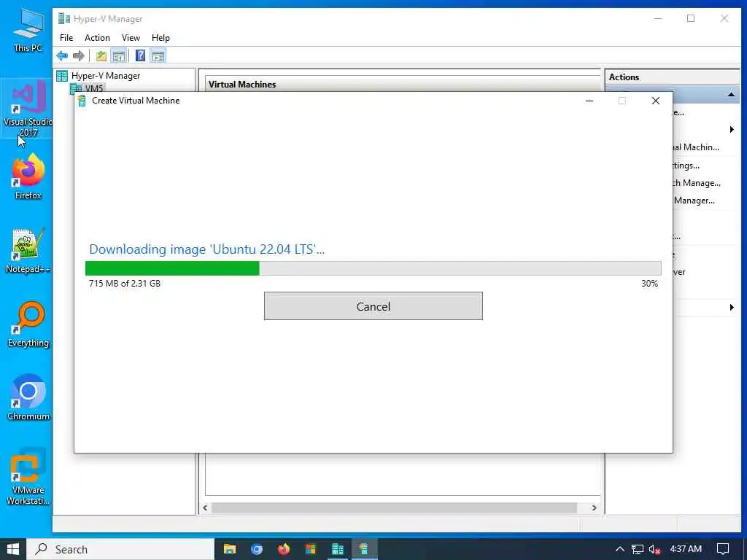Click the 30% progress label
Screen dimensions: 747x560
click(649, 284)
